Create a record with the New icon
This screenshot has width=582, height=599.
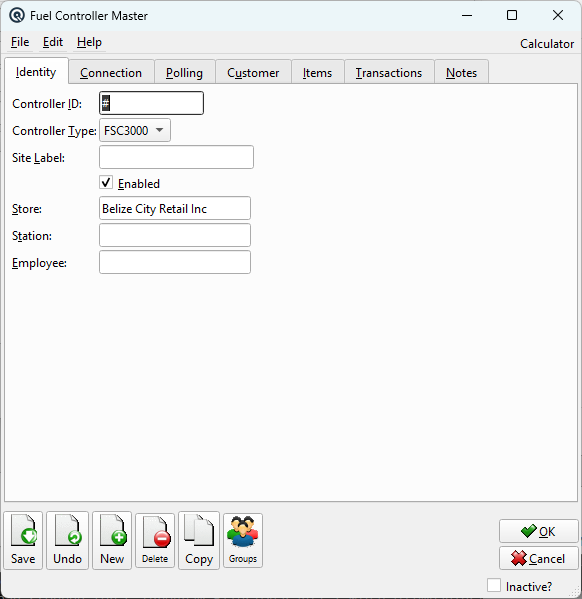pos(112,540)
